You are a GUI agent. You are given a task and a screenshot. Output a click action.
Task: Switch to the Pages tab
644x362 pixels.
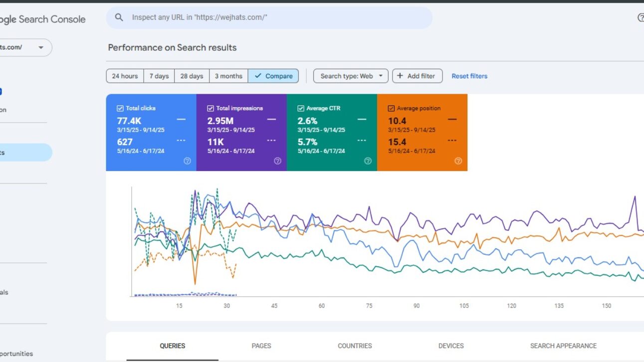point(261,346)
